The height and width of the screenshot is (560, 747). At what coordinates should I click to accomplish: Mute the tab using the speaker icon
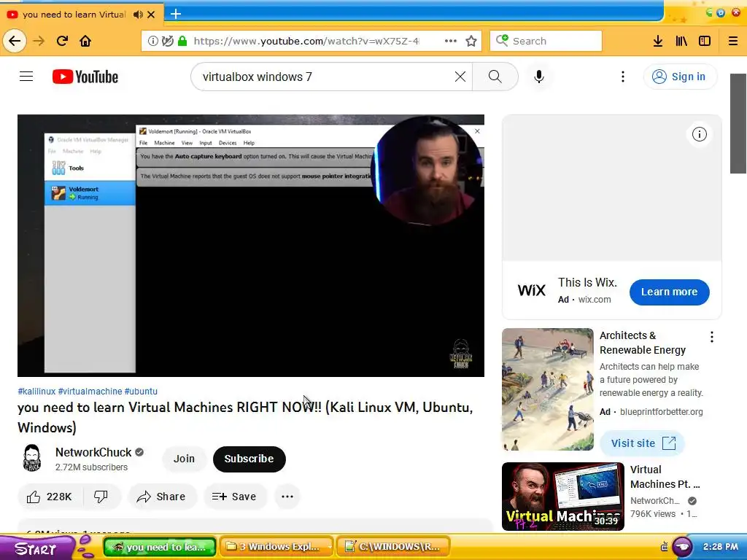(138, 15)
